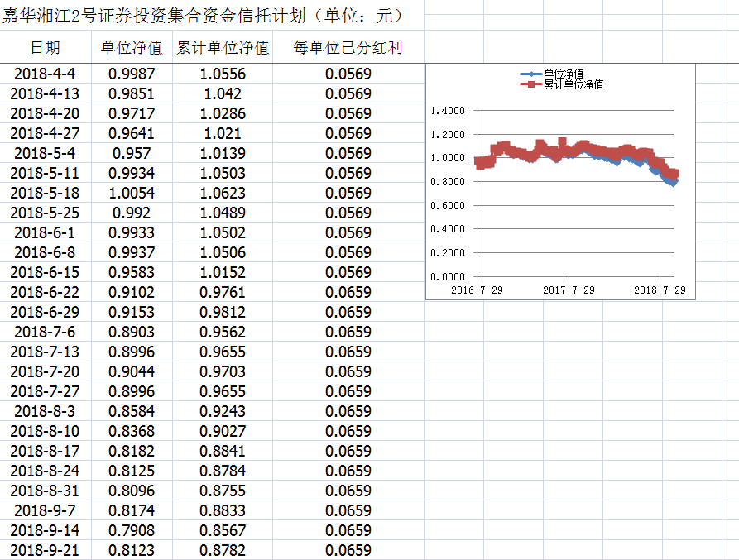Select unit value cell 0.8368
Image resolution: width=739 pixels, height=560 pixels.
click(132, 431)
